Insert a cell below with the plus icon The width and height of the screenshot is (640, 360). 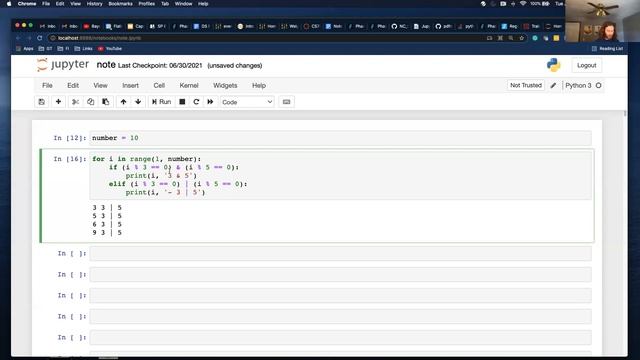pyautogui.click(x=58, y=102)
